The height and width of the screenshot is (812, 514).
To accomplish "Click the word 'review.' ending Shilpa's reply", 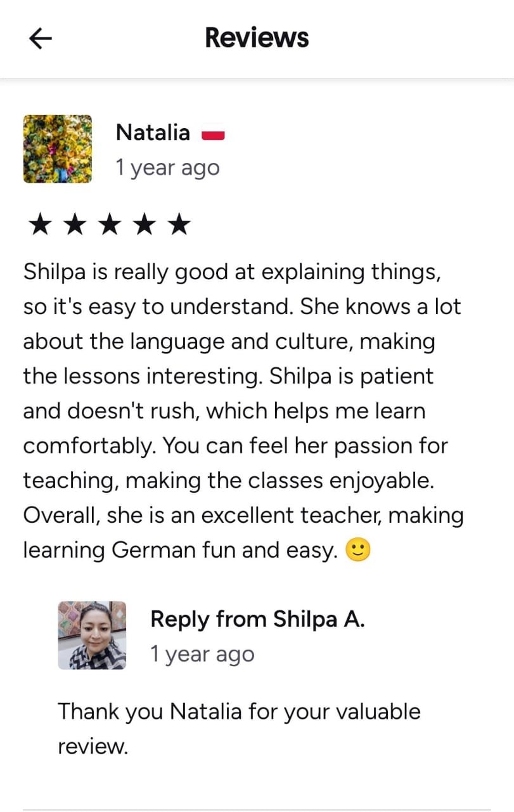I will point(93,747).
